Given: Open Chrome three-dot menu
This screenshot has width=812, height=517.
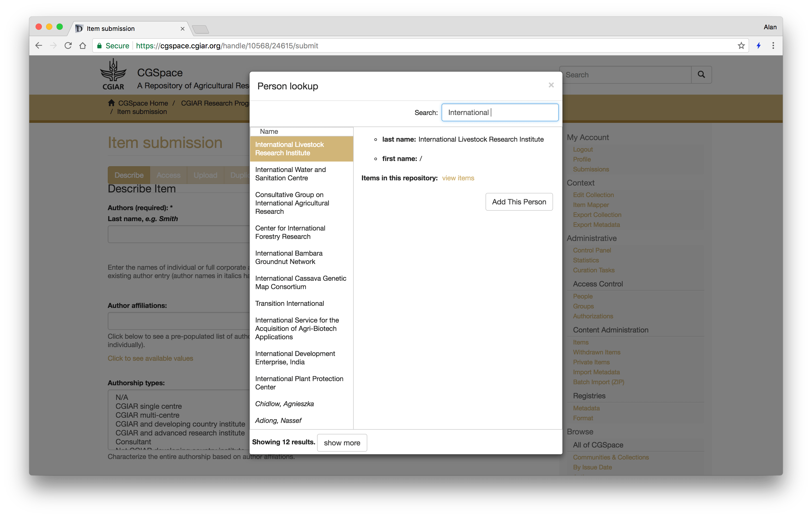Looking at the screenshot, I should point(773,45).
